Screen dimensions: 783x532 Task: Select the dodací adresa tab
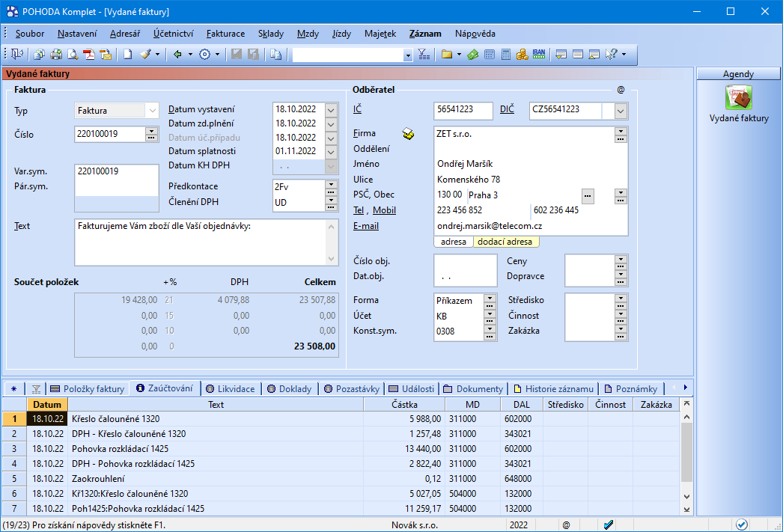505,242
